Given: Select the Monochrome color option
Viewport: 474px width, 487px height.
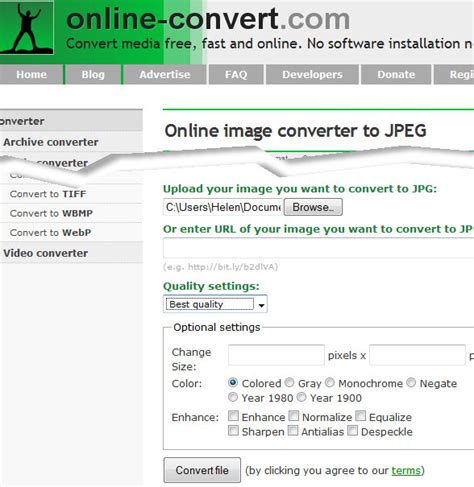Looking at the screenshot, I should pyautogui.click(x=330, y=382).
